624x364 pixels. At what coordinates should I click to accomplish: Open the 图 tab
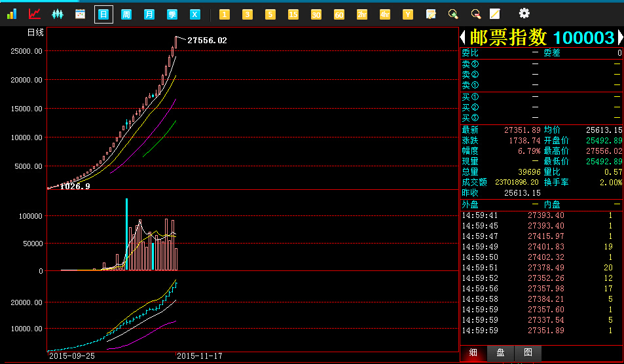[528, 353]
